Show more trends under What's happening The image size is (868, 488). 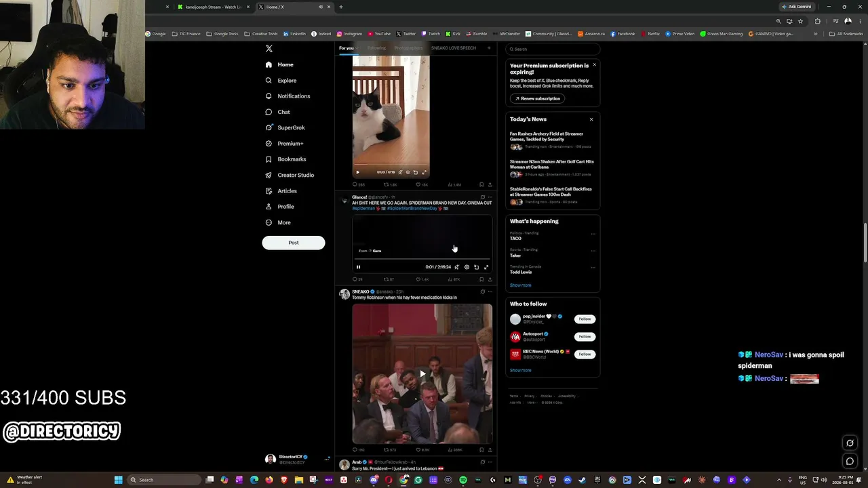coord(521,285)
